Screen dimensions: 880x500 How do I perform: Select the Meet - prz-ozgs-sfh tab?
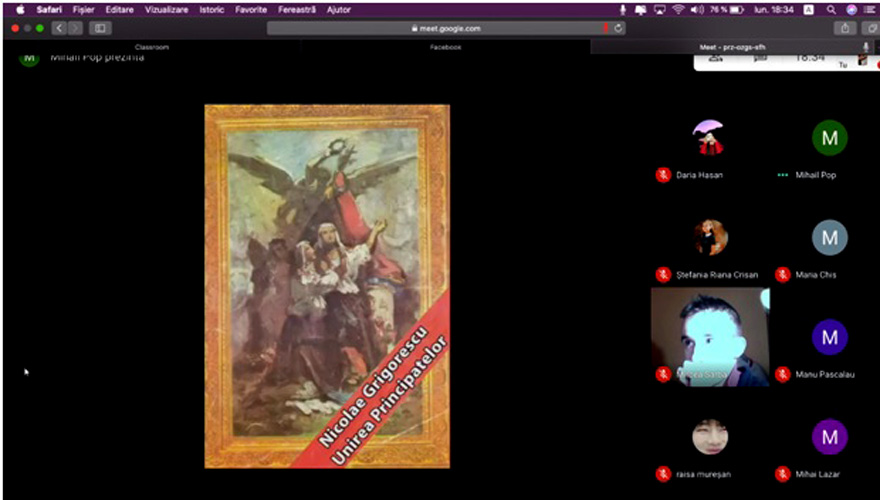(x=732, y=47)
